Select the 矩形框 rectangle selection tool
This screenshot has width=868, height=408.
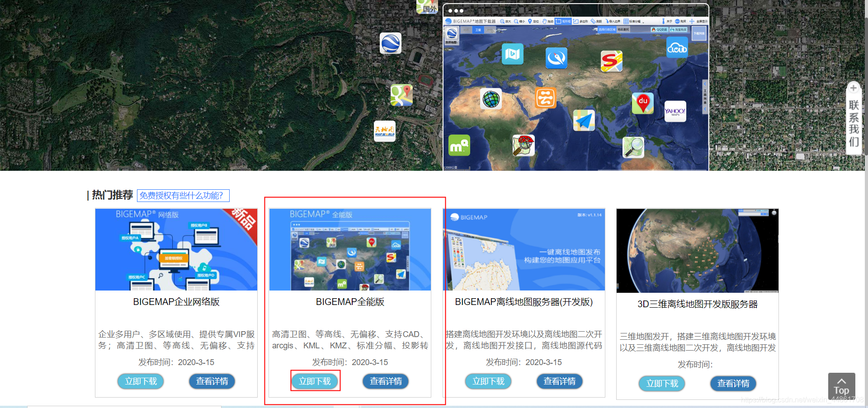point(563,21)
